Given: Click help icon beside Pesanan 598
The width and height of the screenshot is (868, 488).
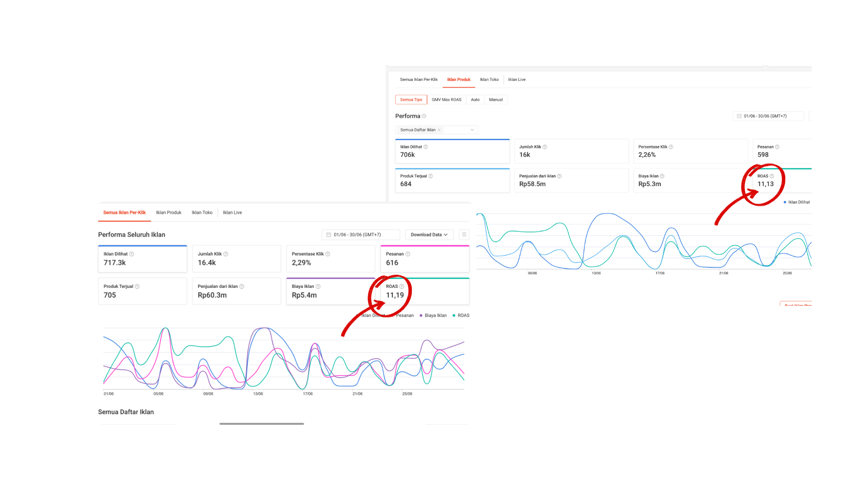Looking at the screenshot, I should point(777,147).
